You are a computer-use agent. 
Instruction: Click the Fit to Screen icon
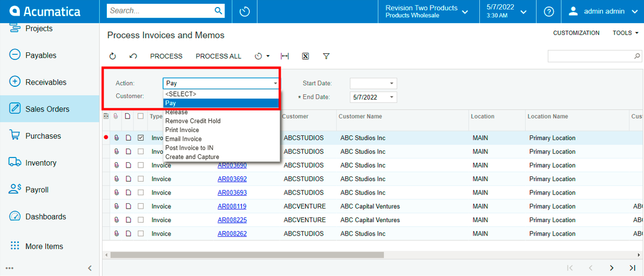(x=284, y=56)
